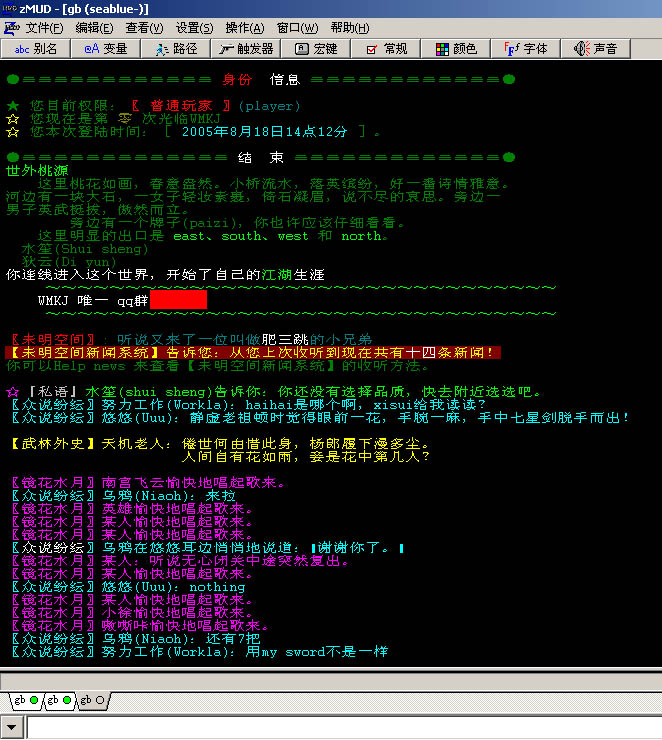Open the 宏键 (Macro keys) toolbar button

tap(316, 48)
